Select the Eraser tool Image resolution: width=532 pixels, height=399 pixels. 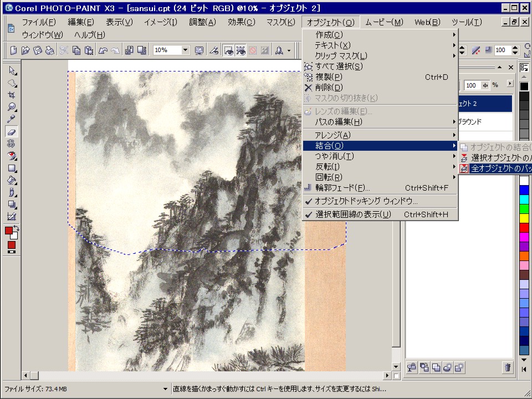[12, 132]
